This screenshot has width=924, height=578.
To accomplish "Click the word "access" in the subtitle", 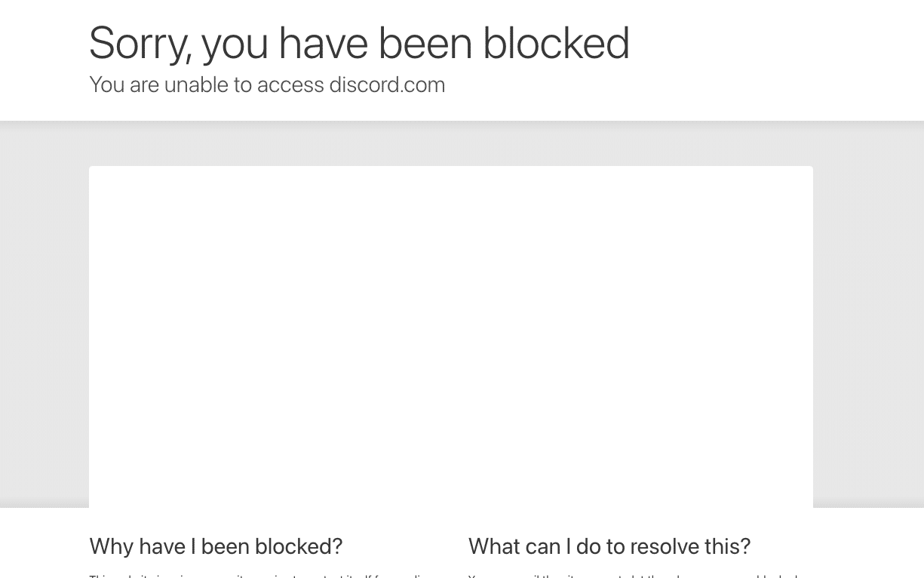I will pyautogui.click(x=290, y=85).
